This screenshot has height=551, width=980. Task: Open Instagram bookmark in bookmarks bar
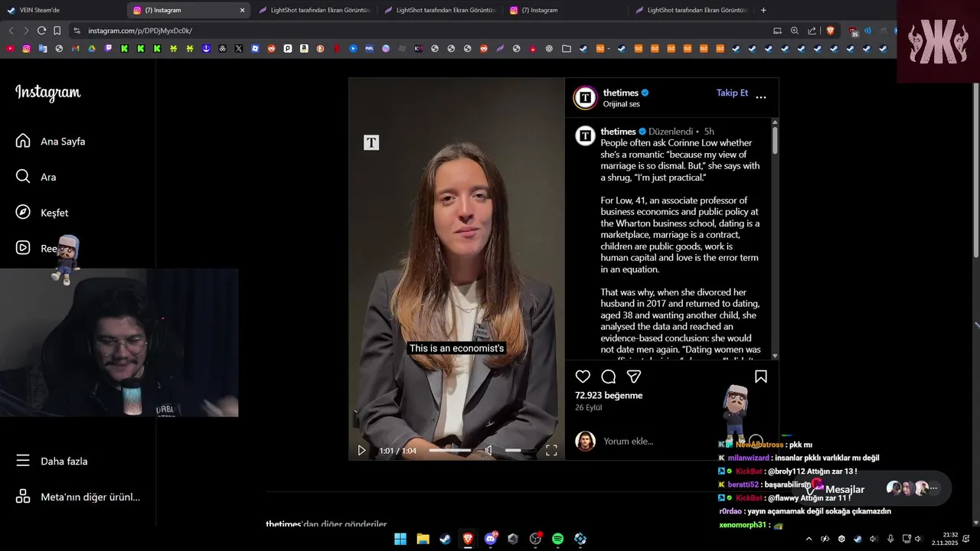click(x=26, y=48)
